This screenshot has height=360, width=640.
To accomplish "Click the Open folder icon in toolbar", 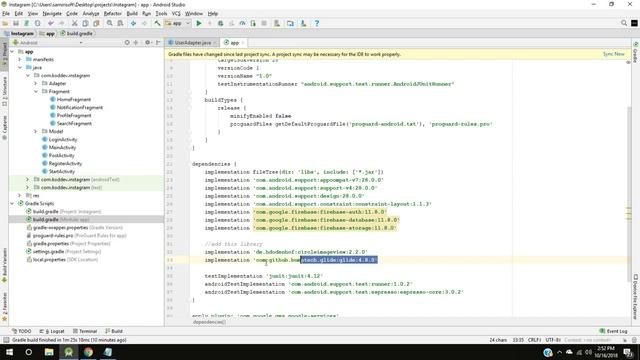I will point(5,23).
